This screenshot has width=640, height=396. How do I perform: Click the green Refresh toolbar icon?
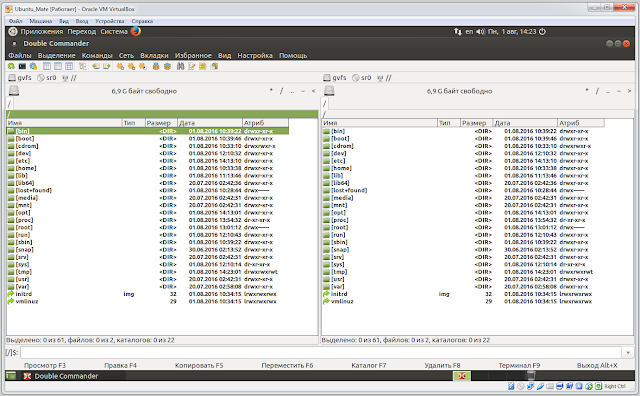[x=11, y=66]
